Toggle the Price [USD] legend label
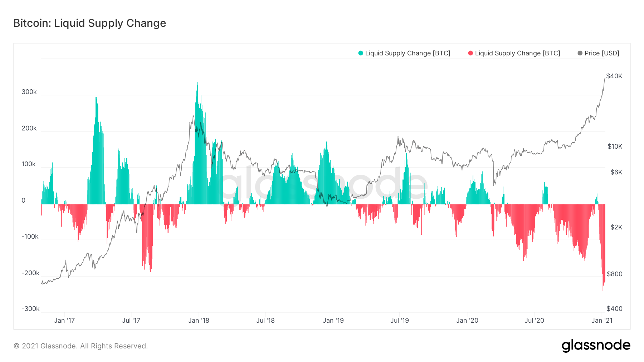The image size is (644, 362). click(x=602, y=53)
